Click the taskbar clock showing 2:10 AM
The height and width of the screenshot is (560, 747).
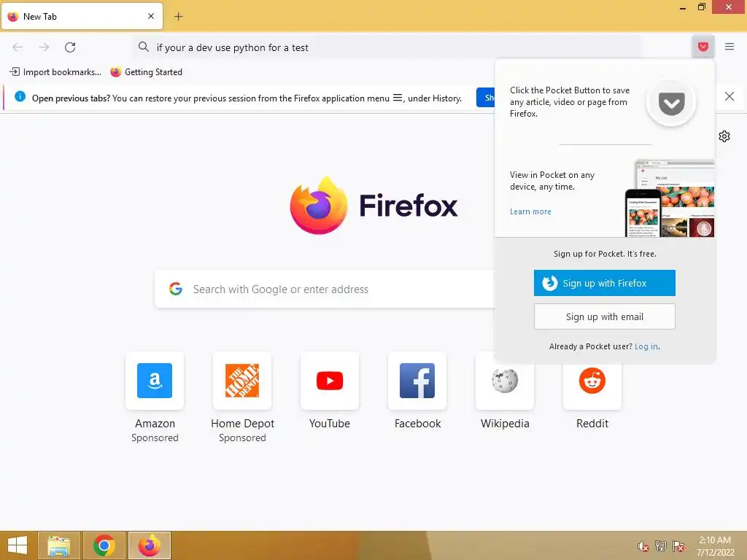coord(715,546)
